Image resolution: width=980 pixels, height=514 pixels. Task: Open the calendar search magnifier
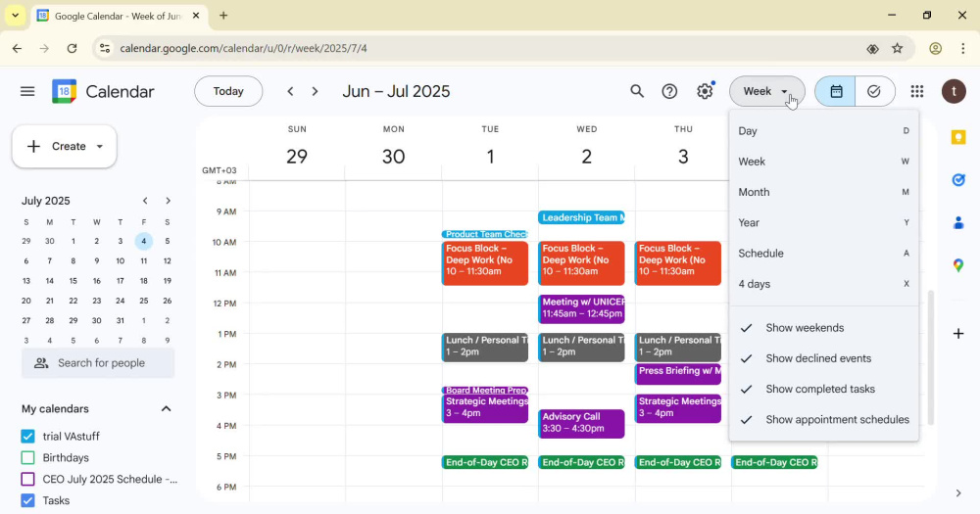tap(636, 92)
